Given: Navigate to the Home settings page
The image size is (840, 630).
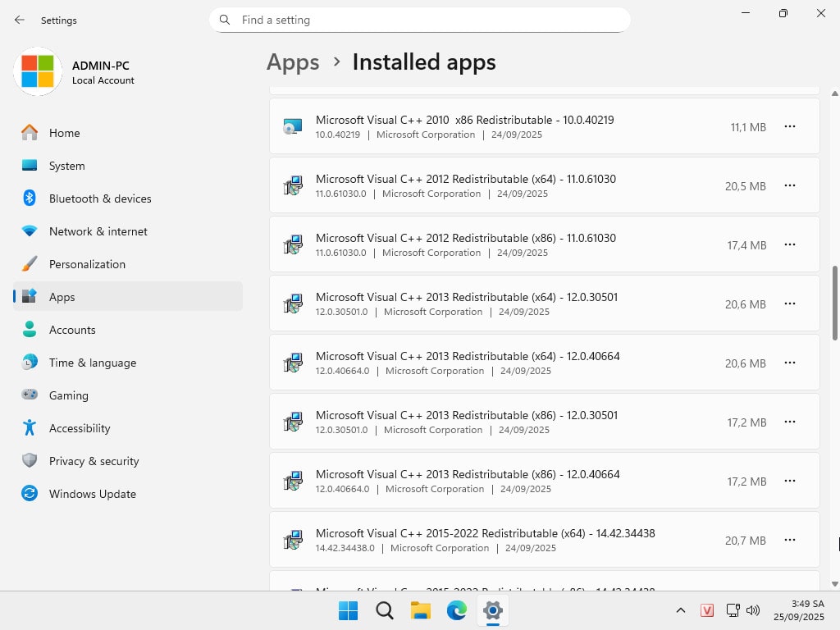Looking at the screenshot, I should (x=64, y=133).
